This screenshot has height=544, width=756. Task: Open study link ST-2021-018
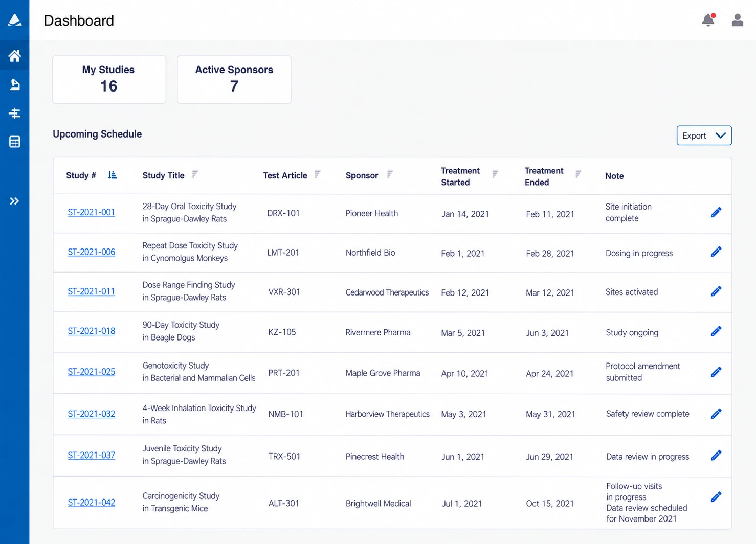(x=92, y=331)
